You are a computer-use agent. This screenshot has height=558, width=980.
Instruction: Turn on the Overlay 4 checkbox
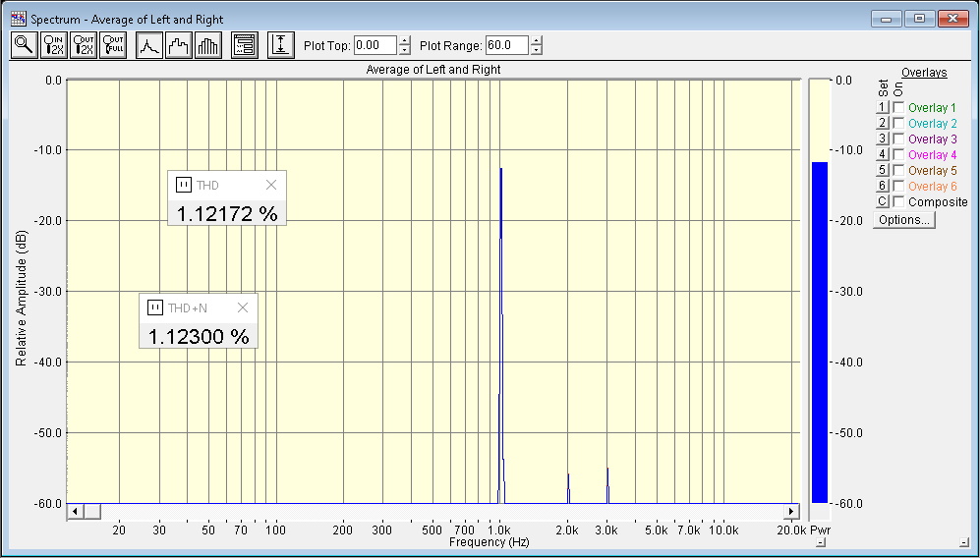point(898,155)
